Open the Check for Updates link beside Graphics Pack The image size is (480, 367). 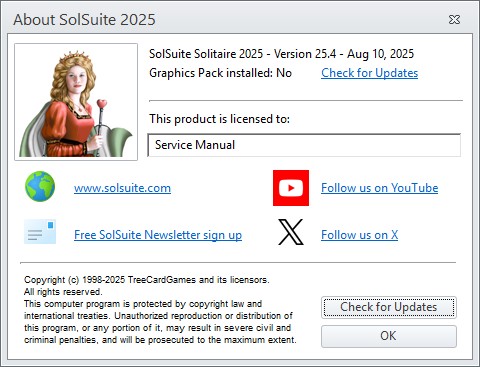[x=369, y=73]
